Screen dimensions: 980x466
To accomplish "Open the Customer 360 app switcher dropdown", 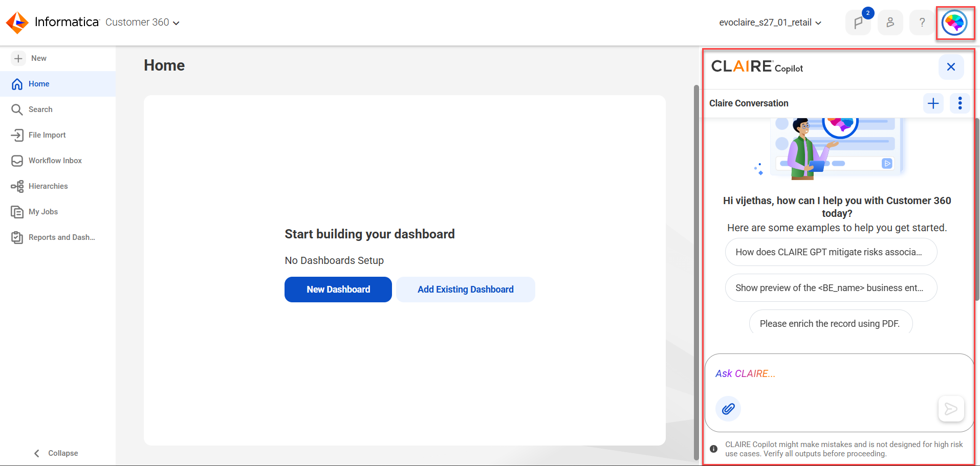I will (142, 23).
